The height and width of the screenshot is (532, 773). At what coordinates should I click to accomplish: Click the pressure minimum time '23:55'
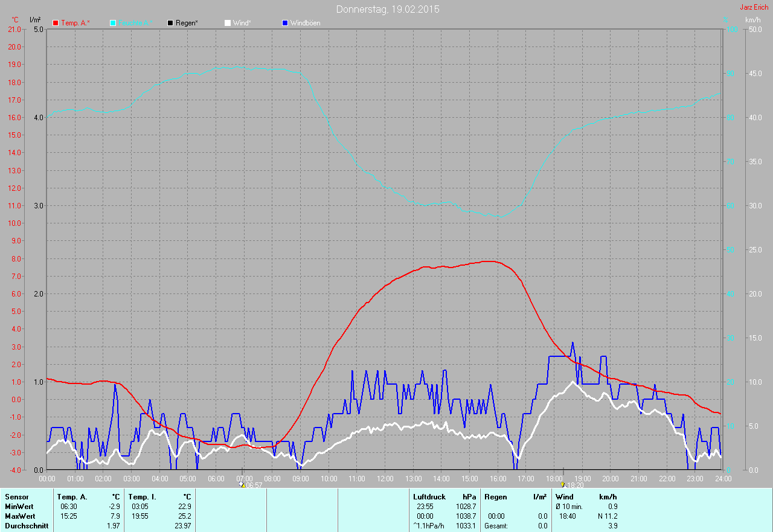[425, 507]
